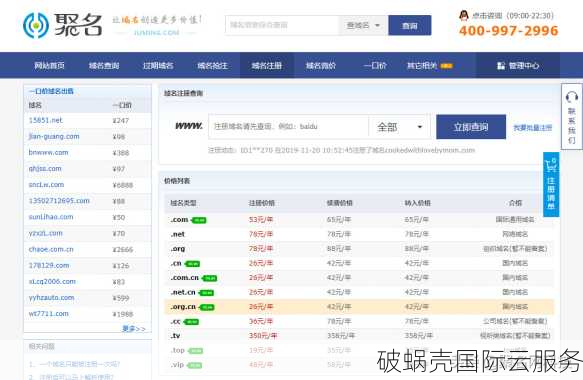Image resolution: width=583 pixels, height=380 pixels.
Task: Click the 更多>> link in sidebar
Action: point(134,329)
